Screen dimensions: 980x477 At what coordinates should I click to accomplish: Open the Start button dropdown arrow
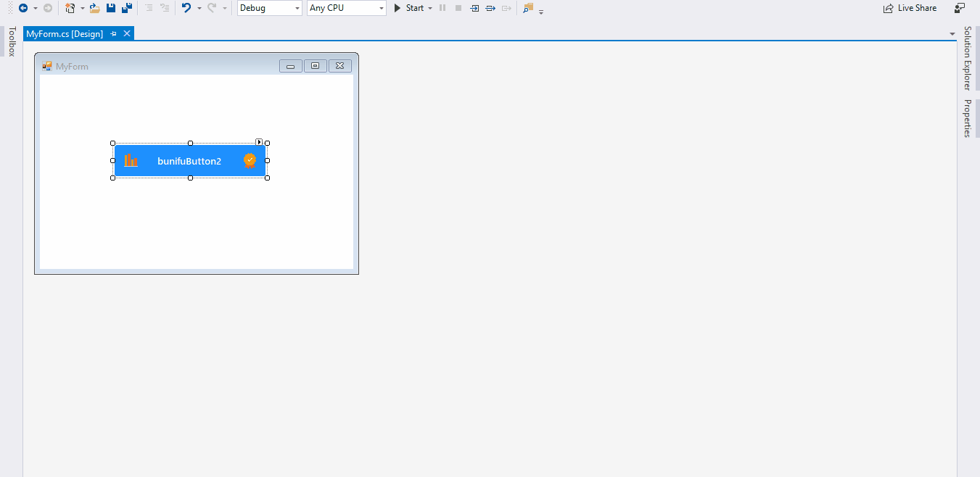[430, 8]
